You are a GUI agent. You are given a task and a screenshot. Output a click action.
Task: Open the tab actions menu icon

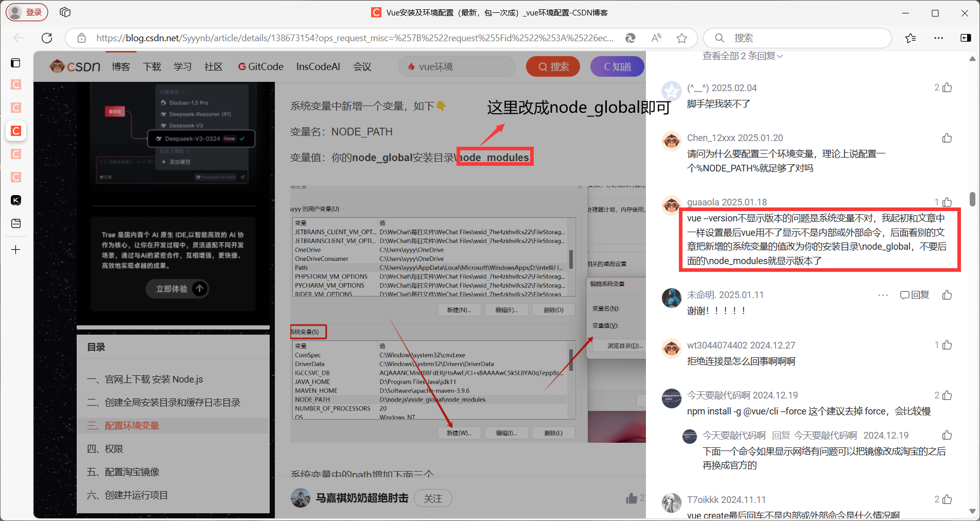coord(16,63)
